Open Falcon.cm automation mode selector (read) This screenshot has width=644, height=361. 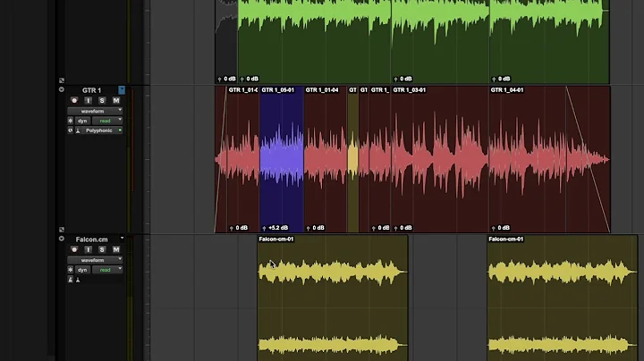(107, 270)
